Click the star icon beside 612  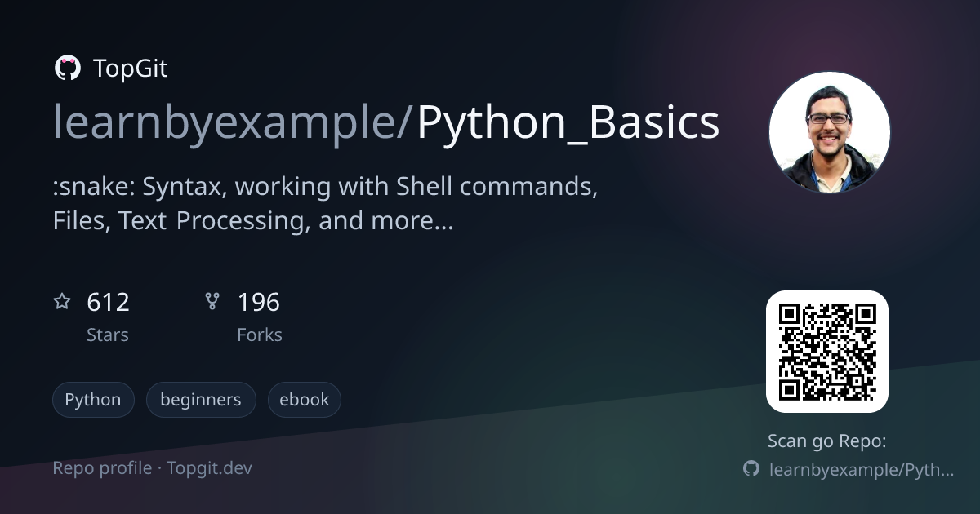point(62,303)
